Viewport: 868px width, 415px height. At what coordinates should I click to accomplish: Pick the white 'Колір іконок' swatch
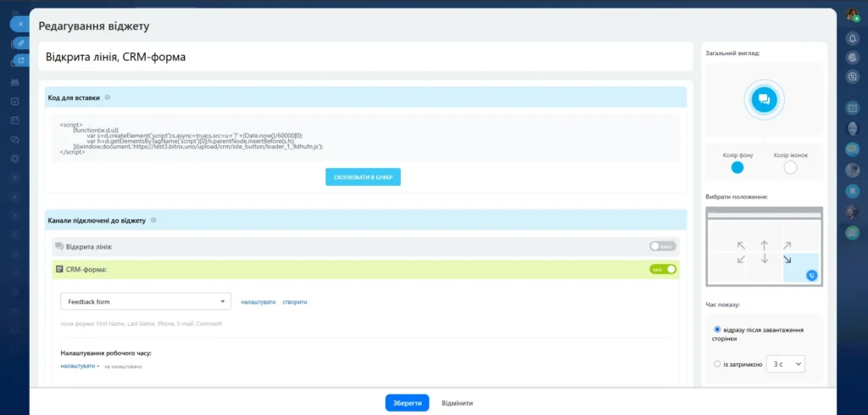[791, 167]
